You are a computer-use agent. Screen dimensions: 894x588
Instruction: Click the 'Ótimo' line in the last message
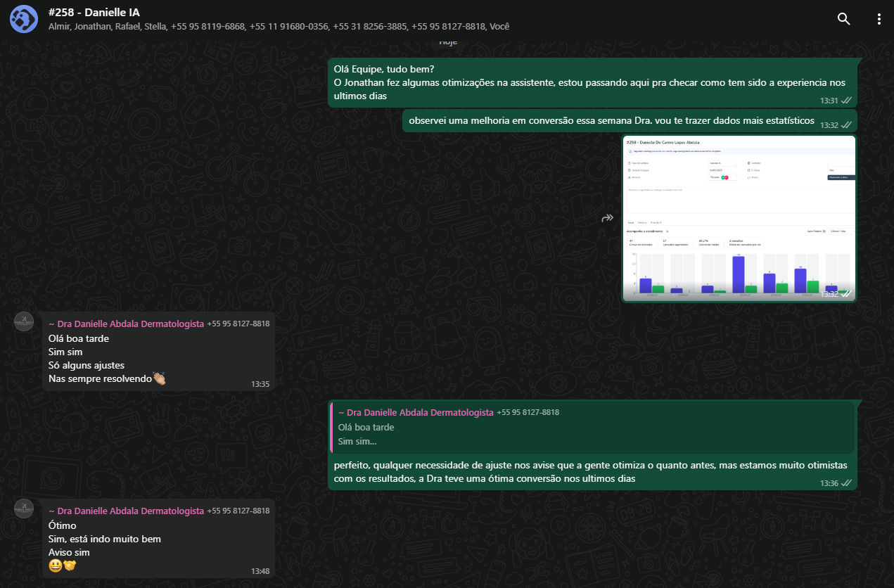(x=62, y=525)
